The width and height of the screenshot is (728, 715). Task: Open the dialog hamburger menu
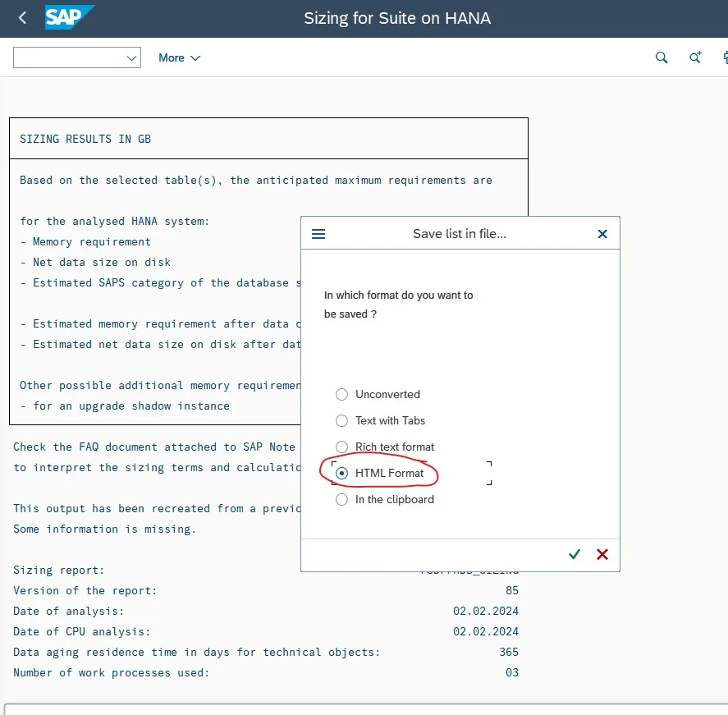(318, 233)
